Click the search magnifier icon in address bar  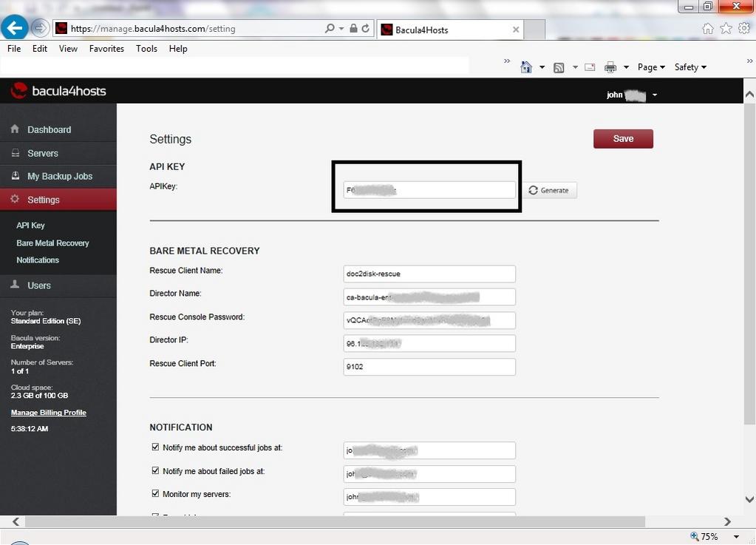330,28
